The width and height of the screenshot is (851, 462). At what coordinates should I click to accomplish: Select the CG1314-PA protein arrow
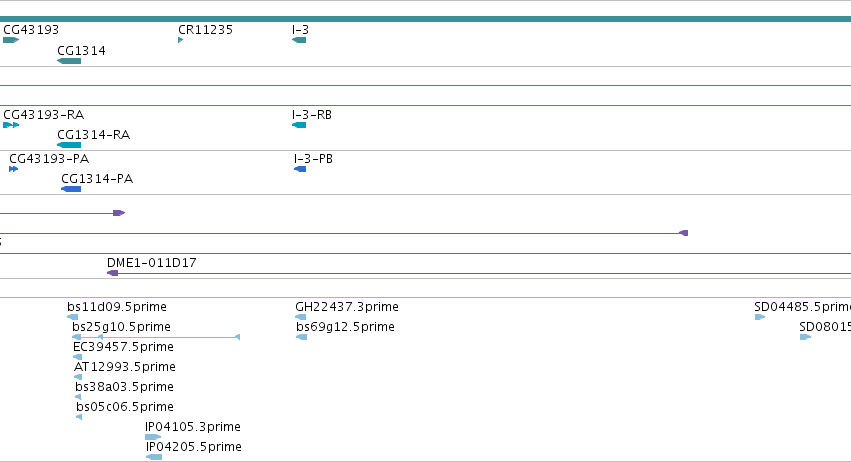(71, 189)
